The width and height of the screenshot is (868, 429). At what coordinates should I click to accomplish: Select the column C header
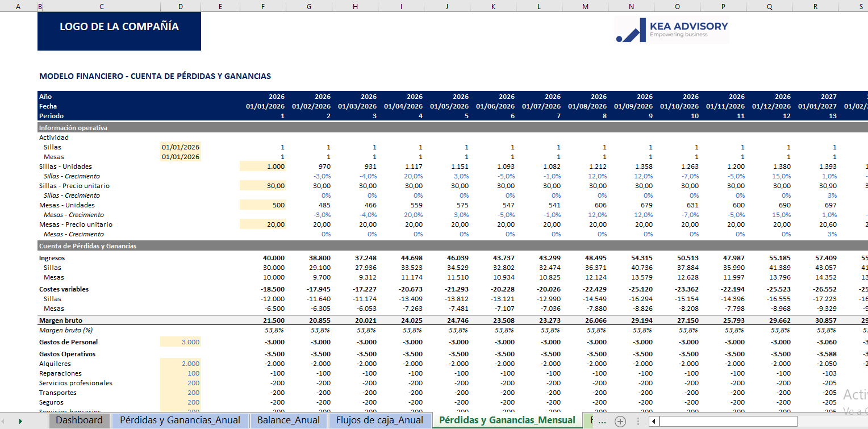pos(101,6)
